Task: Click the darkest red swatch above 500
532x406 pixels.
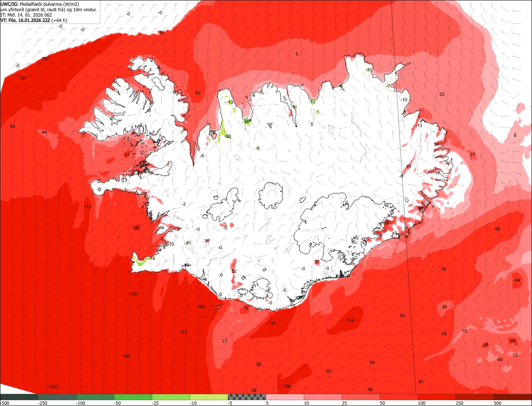Action: (x=513, y=397)
